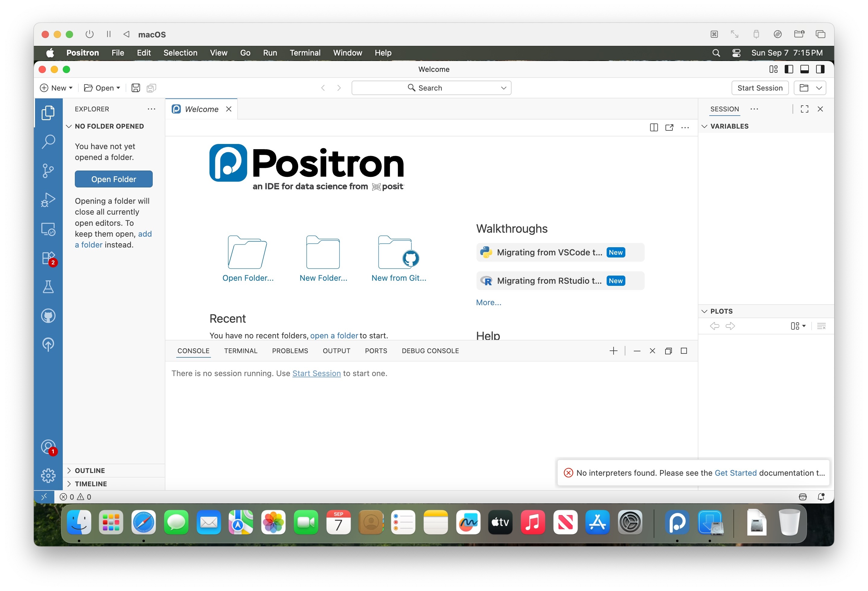Open the New dropdown menu
Screen dimensions: 868x591
[x=56, y=88]
